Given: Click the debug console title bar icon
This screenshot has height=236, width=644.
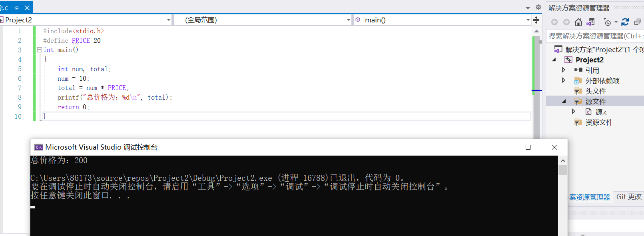Looking at the screenshot, I should point(39,147).
